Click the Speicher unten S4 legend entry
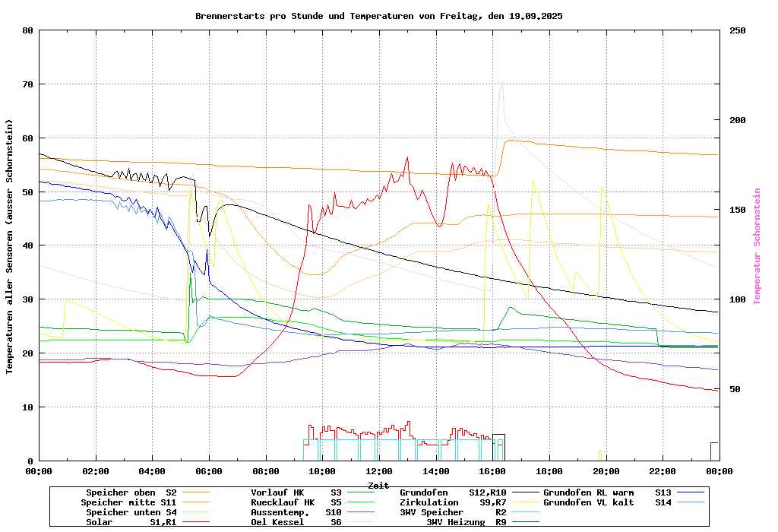The height and width of the screenshot is (532, 778). [128, 512]
